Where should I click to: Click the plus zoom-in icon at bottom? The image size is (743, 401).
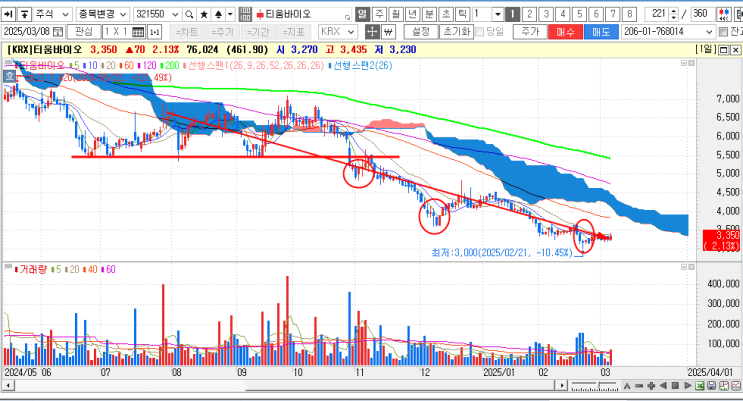click(651, 386)
